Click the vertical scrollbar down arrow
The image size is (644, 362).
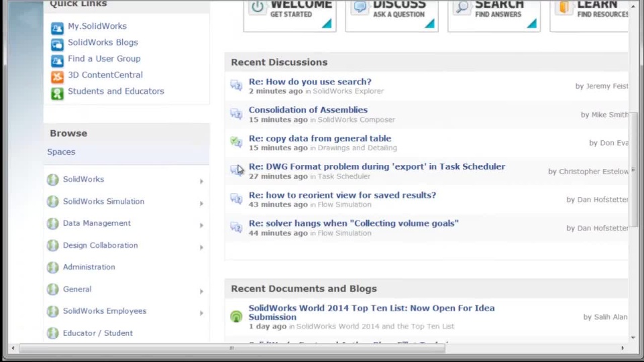tap(633, 337)
